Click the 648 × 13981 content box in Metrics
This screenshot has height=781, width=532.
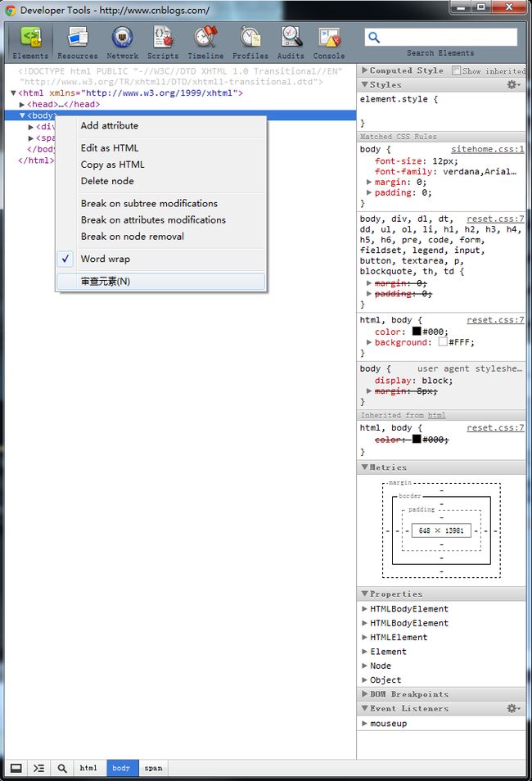click(x=441, y=531)
